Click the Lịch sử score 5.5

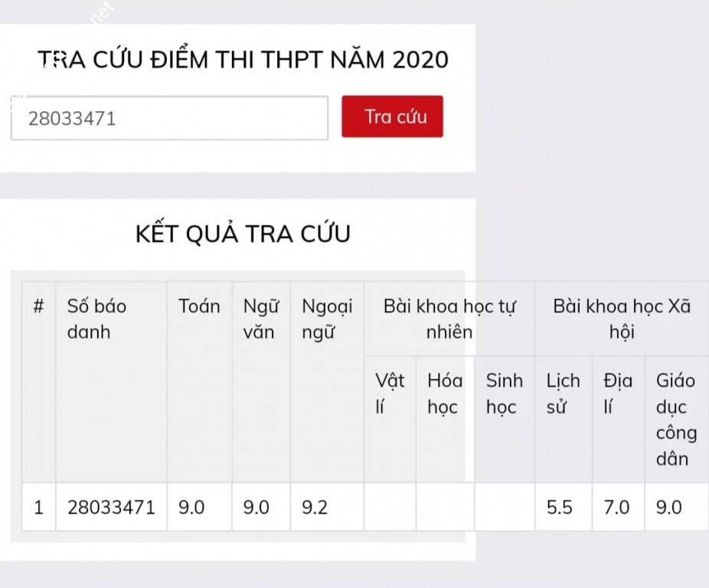click(x=559, y=507)
